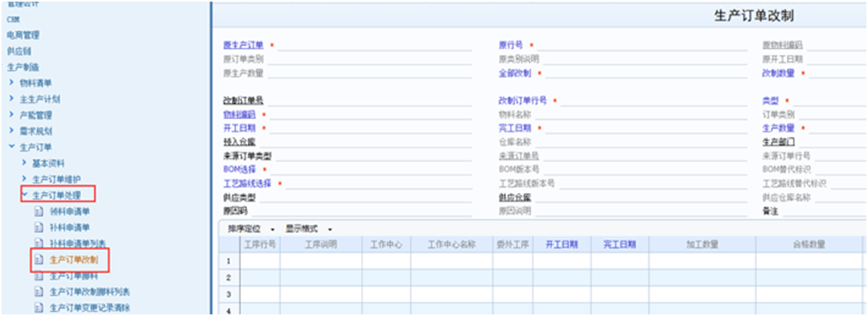Select CRM in navigation

[13, 19]
